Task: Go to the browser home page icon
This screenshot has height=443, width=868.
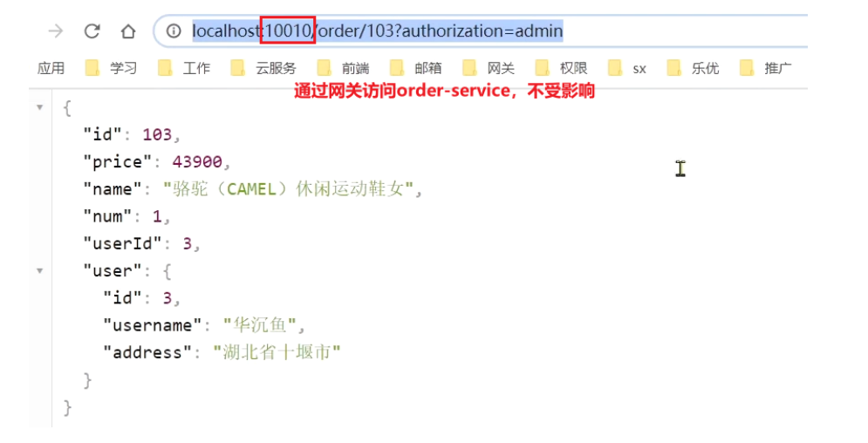Action: (x=128, y=31)
